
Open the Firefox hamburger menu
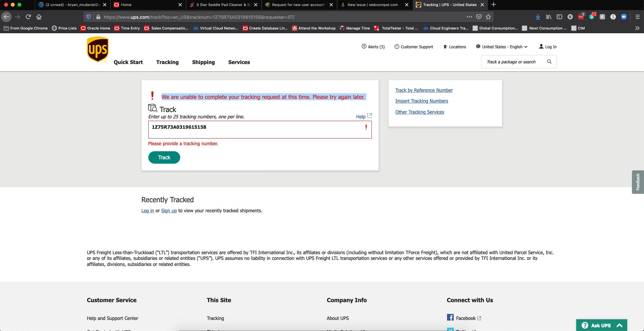[x=637, y=17]
